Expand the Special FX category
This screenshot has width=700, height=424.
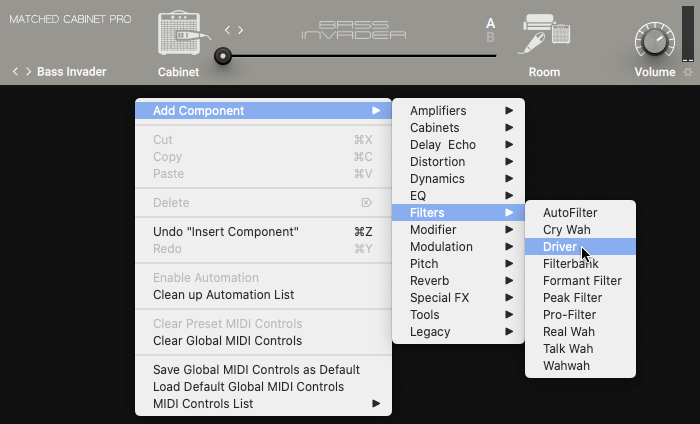coord(458,297)
